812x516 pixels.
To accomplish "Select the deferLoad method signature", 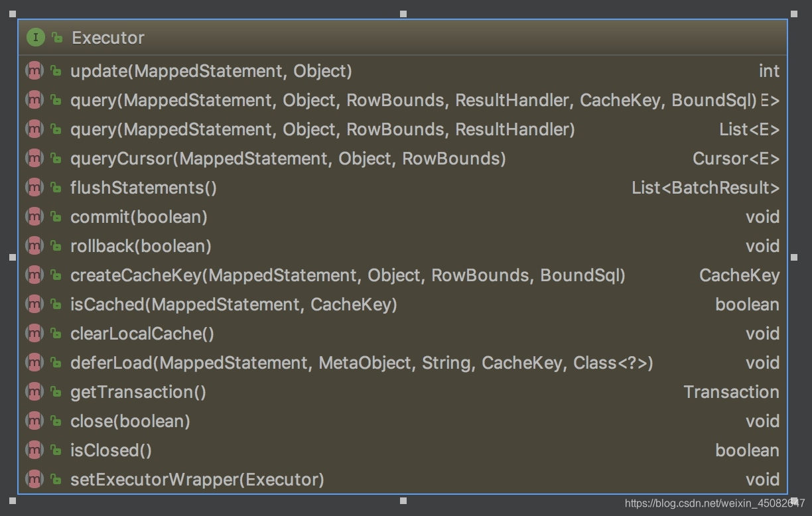I will [x=362, y=363].
